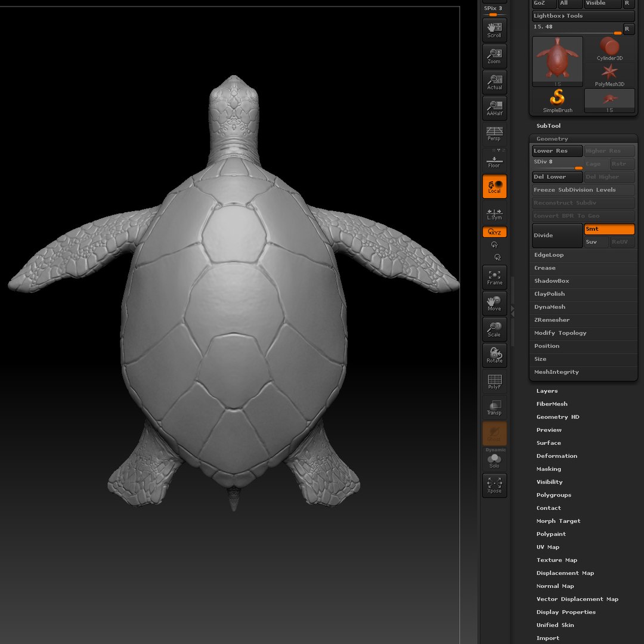The height and width of the screenshot is (644, 644).
Task: Frame the mesh in view
Action: point(494,277)
